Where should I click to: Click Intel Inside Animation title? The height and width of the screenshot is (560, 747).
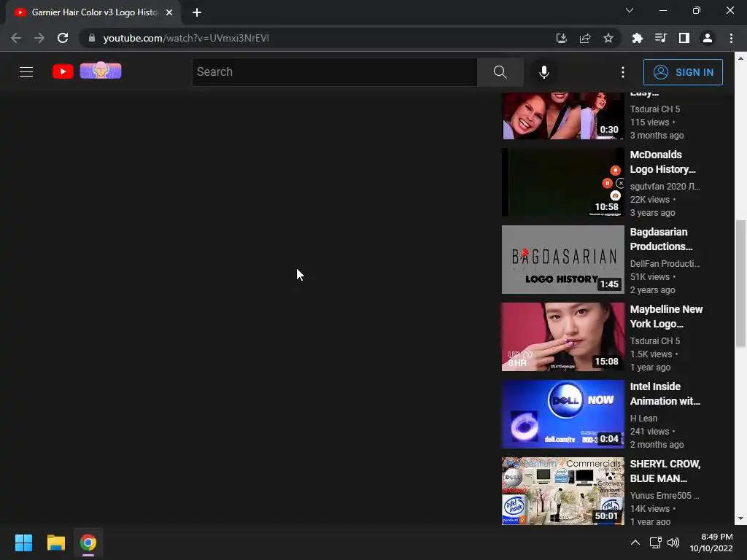pyautogui.click(x=665, y=394)
